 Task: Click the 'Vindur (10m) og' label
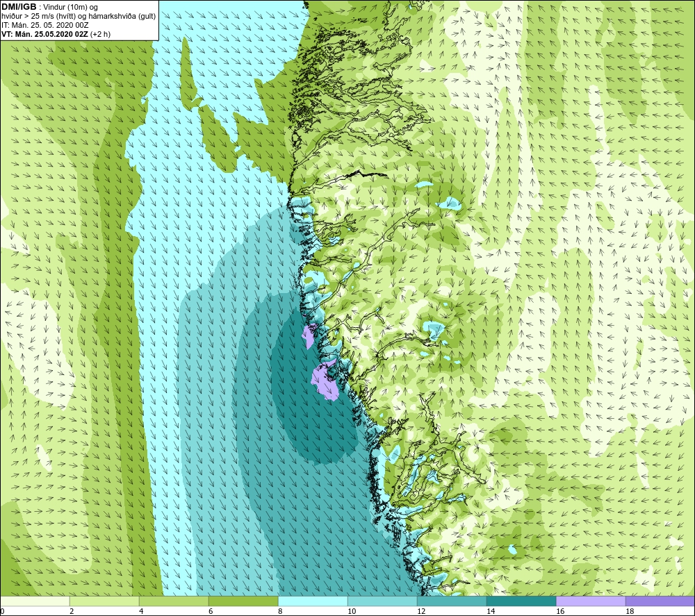point(72,7)
